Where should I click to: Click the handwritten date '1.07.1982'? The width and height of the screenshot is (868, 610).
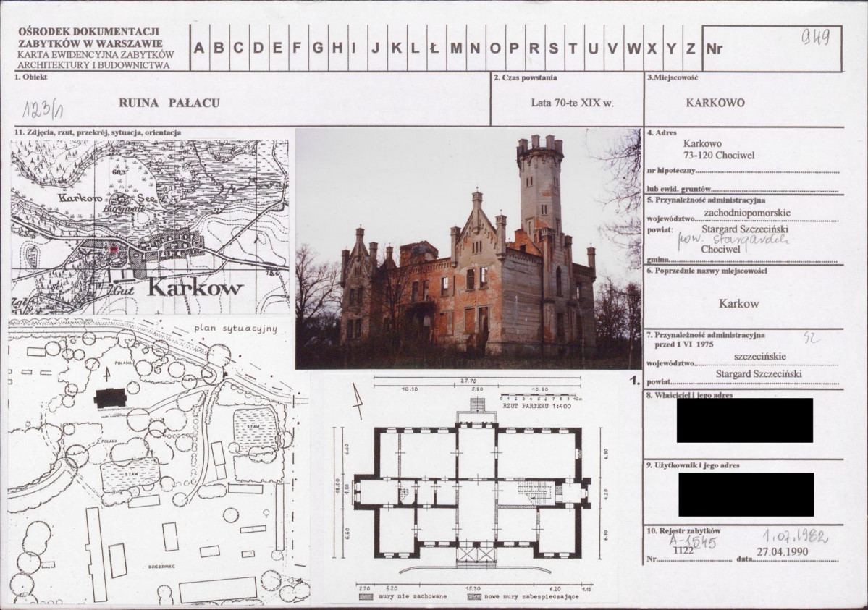coord(795,535)
